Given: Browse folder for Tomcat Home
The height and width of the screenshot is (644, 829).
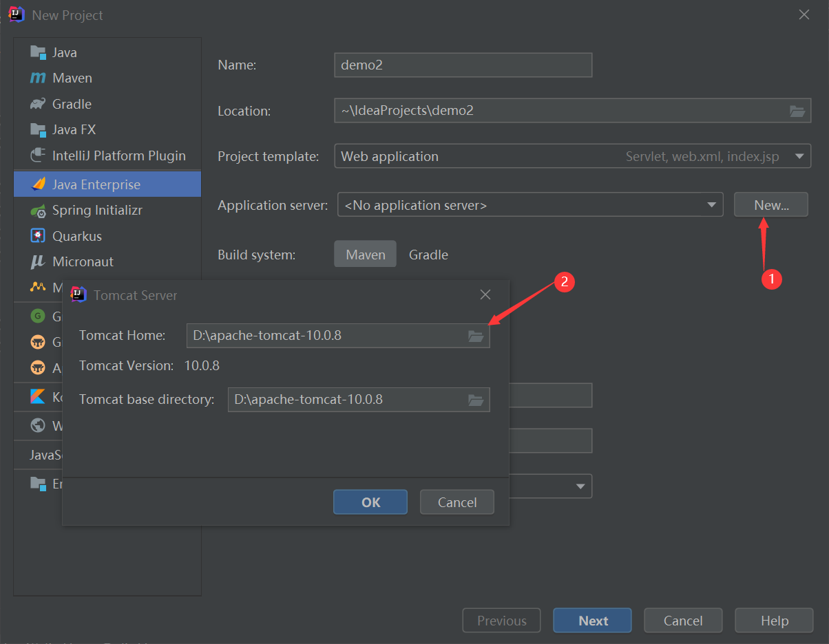Looking at the screenshot, I should pyautogui.click(x=476, y=336).
